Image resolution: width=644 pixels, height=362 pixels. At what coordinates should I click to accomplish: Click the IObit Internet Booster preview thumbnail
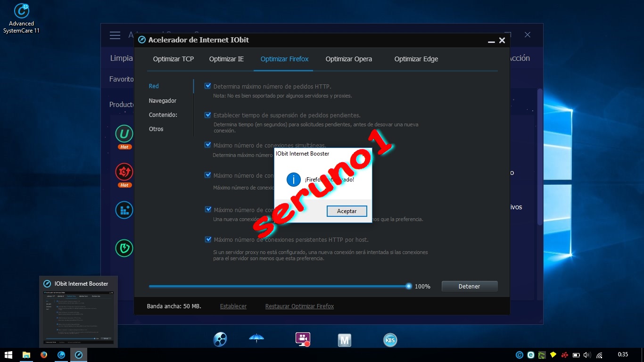[x=79, y=317]
